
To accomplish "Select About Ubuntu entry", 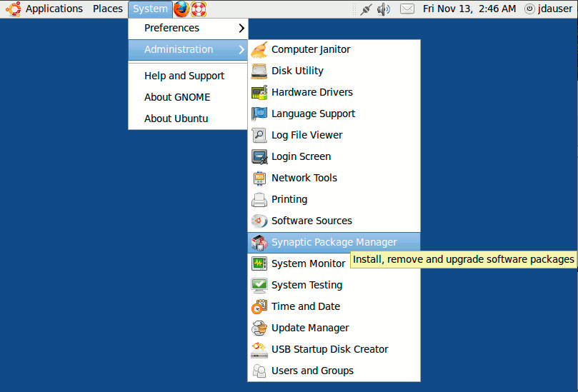I will [176, 119].
